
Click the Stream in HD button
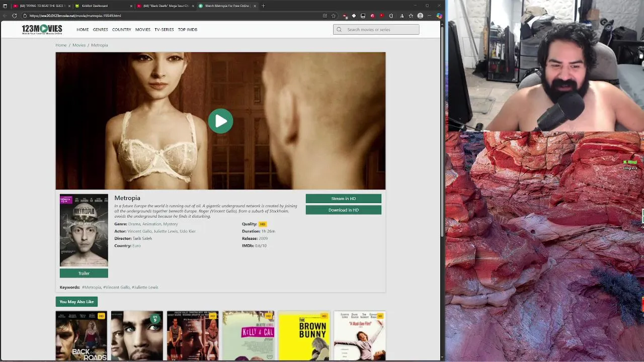(x=344, y=199)
